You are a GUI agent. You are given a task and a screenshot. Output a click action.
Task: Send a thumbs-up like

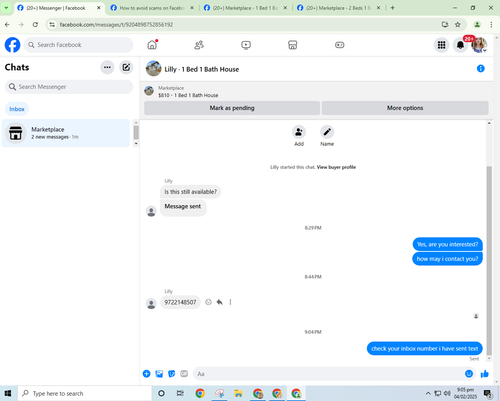coord(485,374)
